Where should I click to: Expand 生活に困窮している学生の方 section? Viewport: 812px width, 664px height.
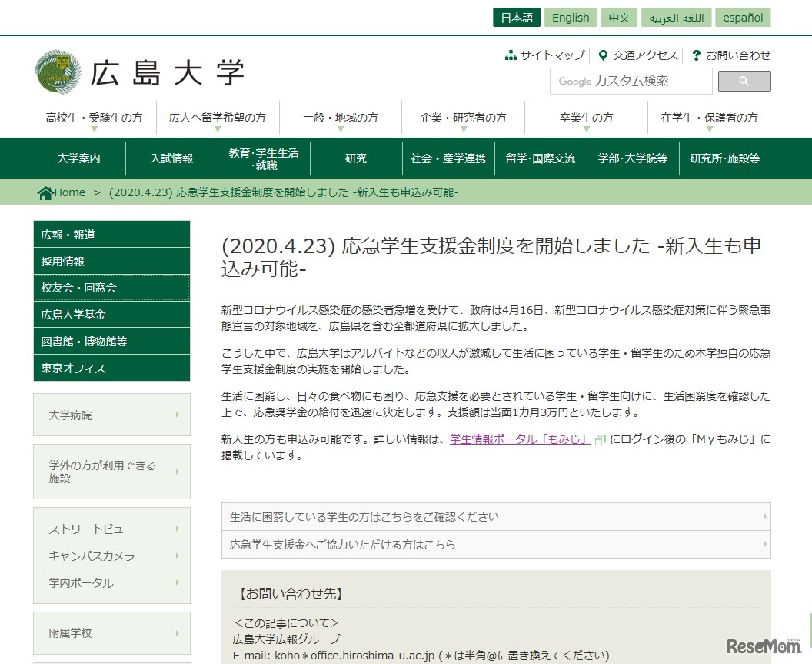[x=496, y=517]
